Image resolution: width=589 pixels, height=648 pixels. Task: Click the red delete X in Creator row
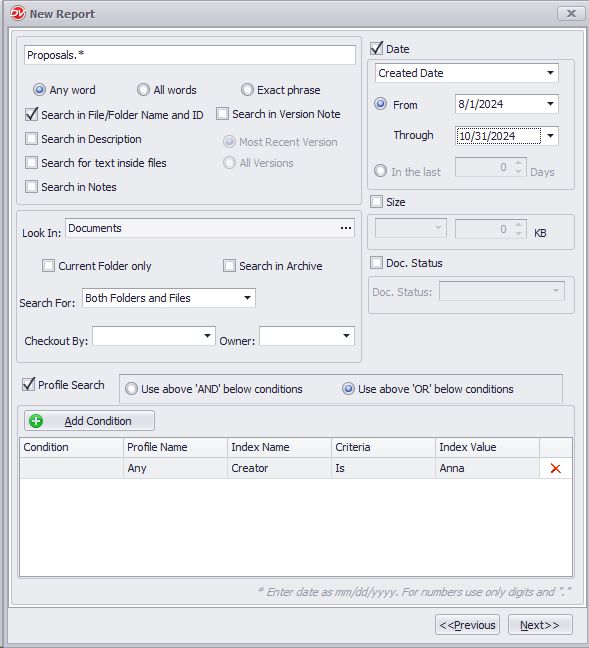555,468
